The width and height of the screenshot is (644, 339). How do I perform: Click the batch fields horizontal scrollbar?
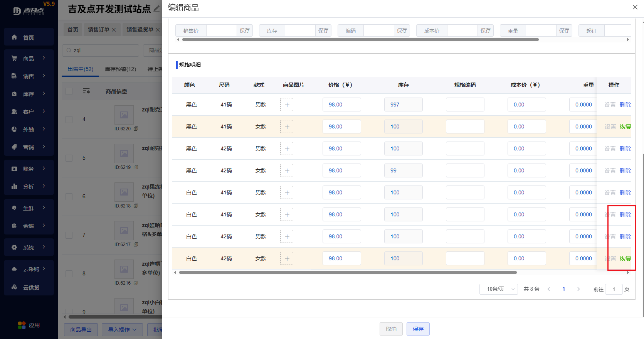[x=360, y=39]
